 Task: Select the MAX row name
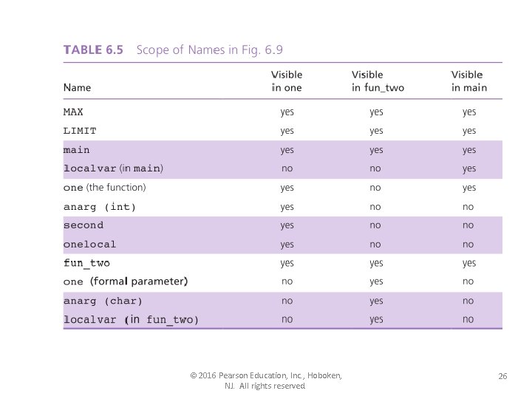[73, 112]
